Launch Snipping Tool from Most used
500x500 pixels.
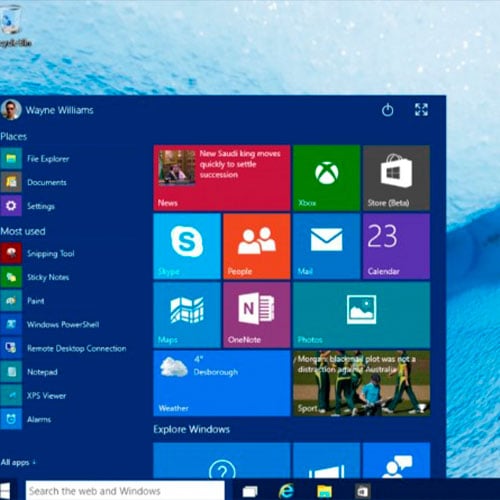coord(37,254)
